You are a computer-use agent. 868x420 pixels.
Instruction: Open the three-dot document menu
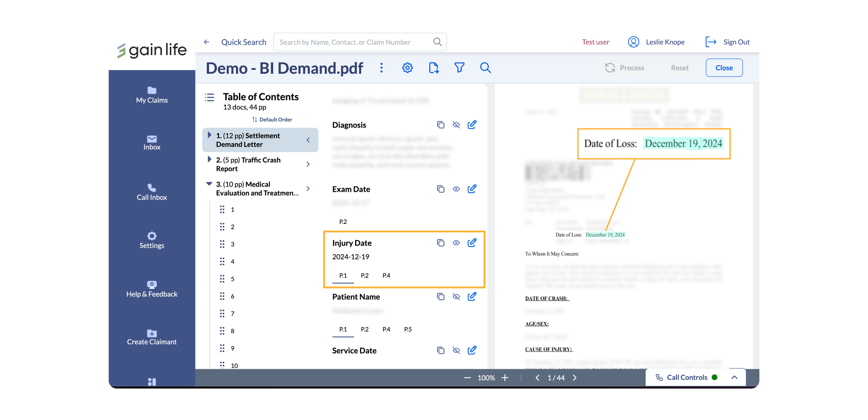[382, 68]
